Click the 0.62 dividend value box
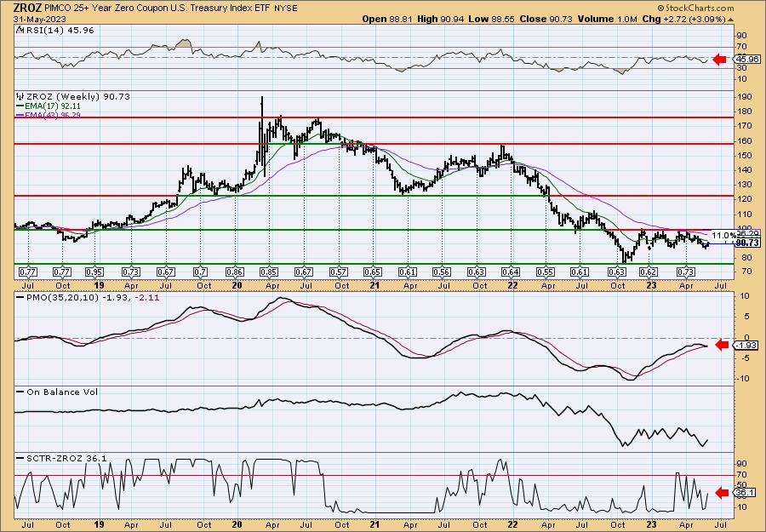 tap(649, 272)
